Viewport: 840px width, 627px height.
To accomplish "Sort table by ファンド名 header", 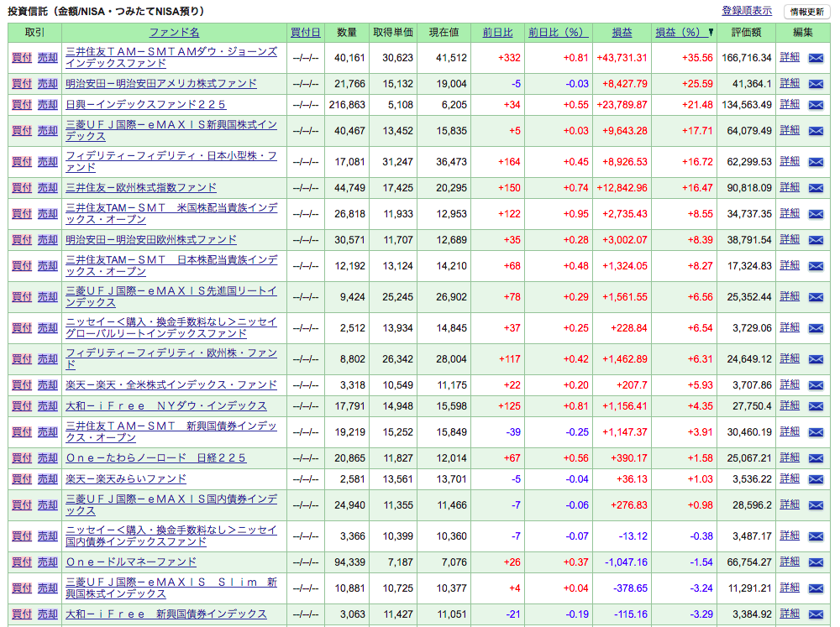I will [174, 33].
